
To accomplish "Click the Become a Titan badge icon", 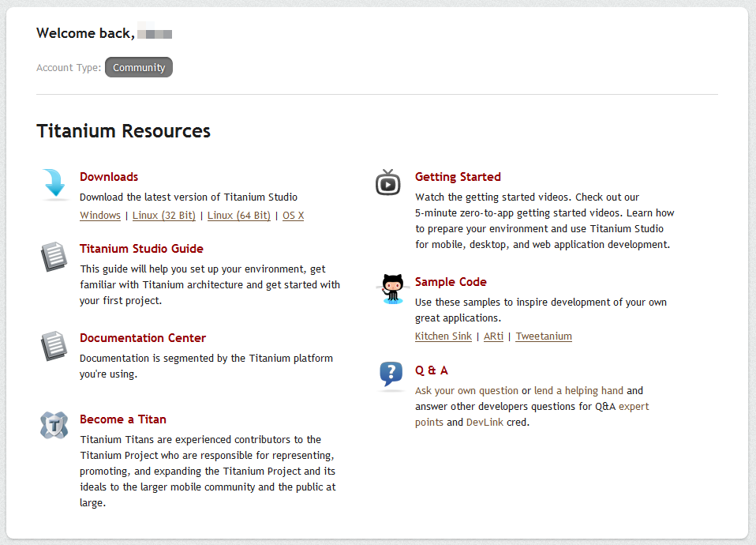I will click(x=54, y=425).
